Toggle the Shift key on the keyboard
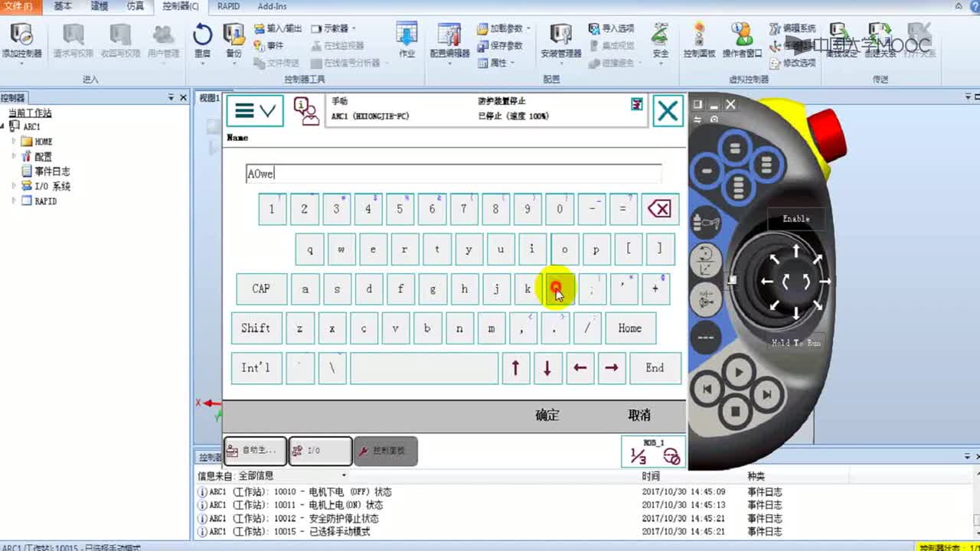The width and height of the screenshot is (980, 551). coord(256,328)
